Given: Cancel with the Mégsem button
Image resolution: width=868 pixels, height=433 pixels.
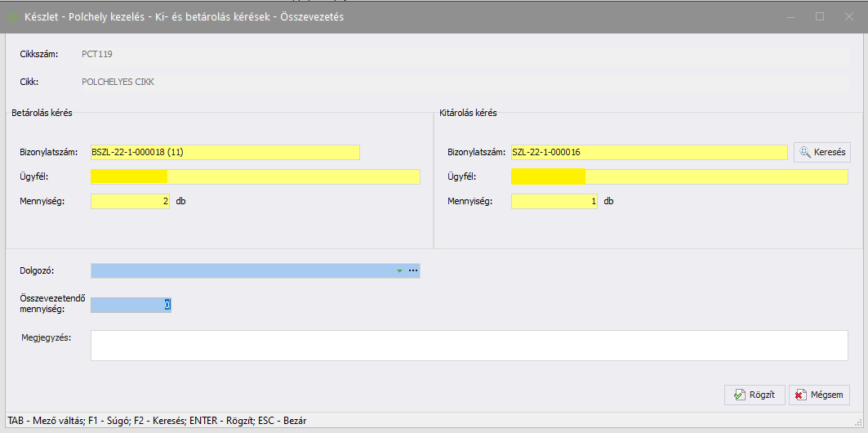Looking at the screenshot, I should [819, 395].
